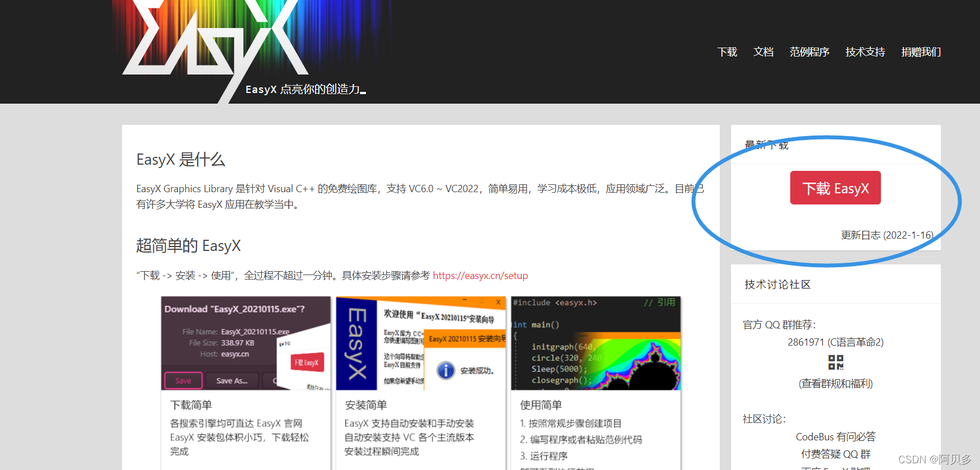The height and width of the screenshot is (470, 980).
Task: Click the 下载简单 card title
Action: [191, 405]
